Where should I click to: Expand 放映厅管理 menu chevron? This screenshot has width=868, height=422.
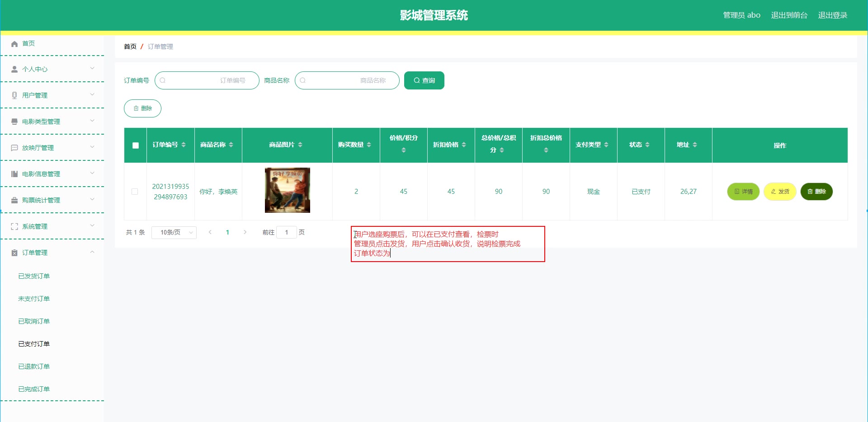[92, 147]
